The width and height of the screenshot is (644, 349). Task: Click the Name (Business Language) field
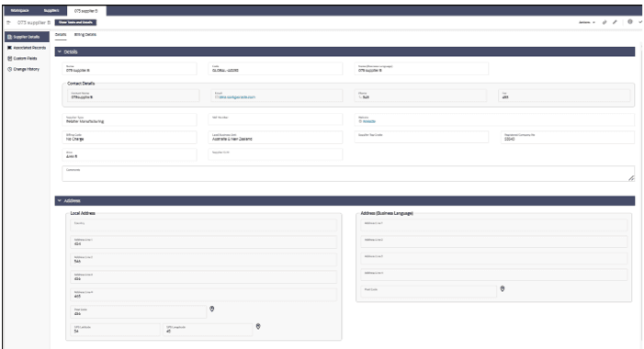(422, 69)
